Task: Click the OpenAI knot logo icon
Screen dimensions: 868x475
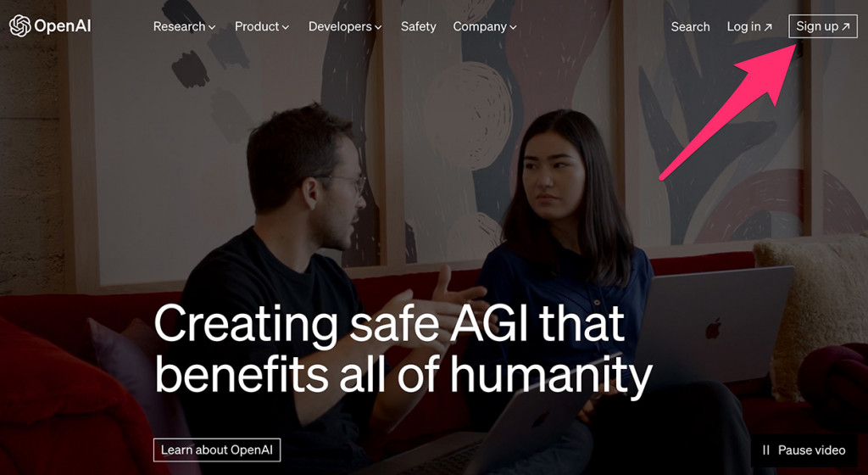Action: [20, 26]
